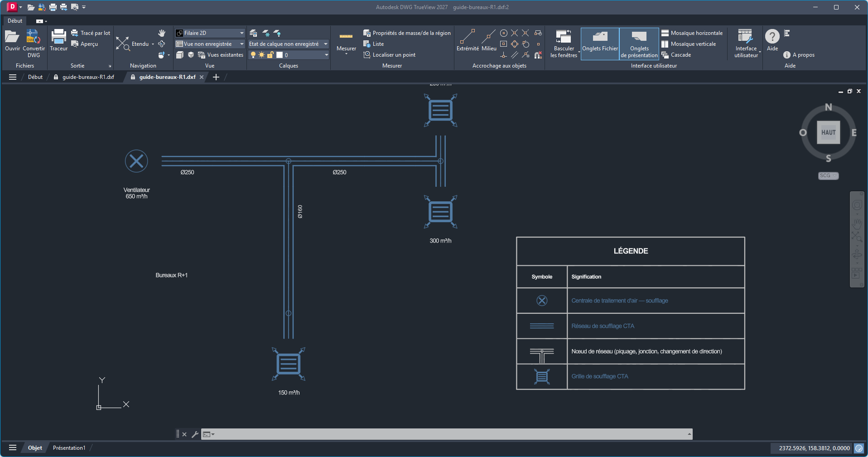Open the layer 0 list dropdown

[x=326, y=55]
